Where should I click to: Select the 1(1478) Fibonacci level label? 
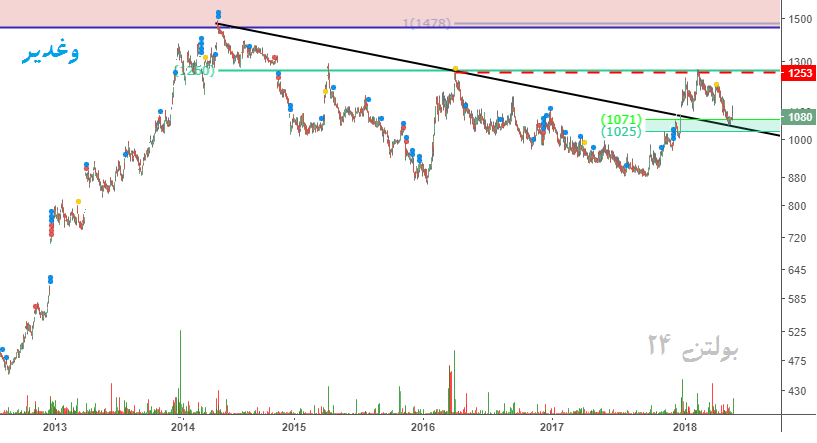tap(429, 23)
